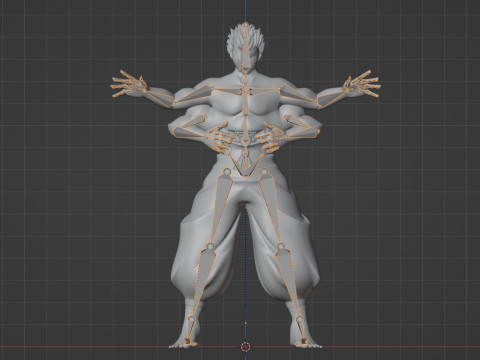Screen dimensions: 480x360
Task: Click the 3D cursor at the world origin
Action: (246, 347)
